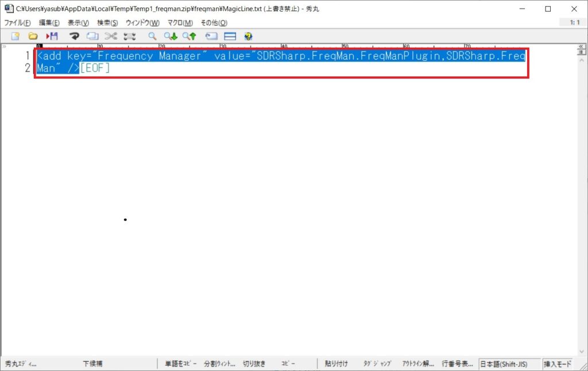Viewport: 588px width, 371px height.
Task: Click the 単語をコピー function key button
Action: click(x=181, y=364)
